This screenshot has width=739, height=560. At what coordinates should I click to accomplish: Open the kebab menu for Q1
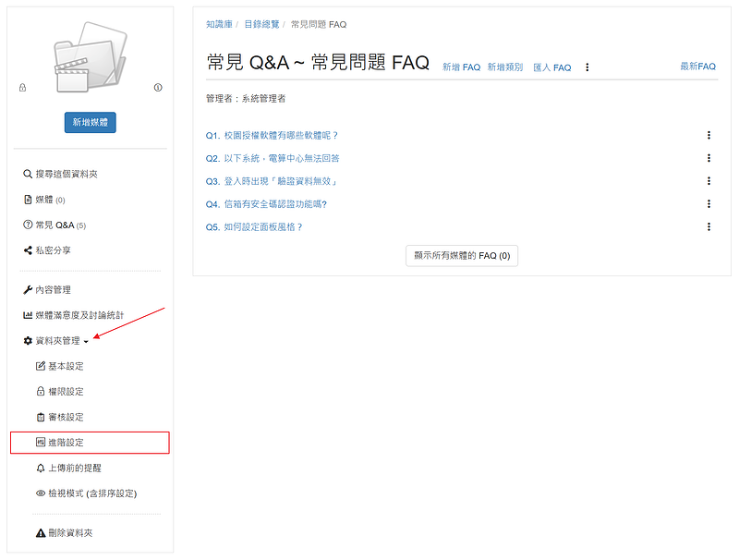point(709,135)
